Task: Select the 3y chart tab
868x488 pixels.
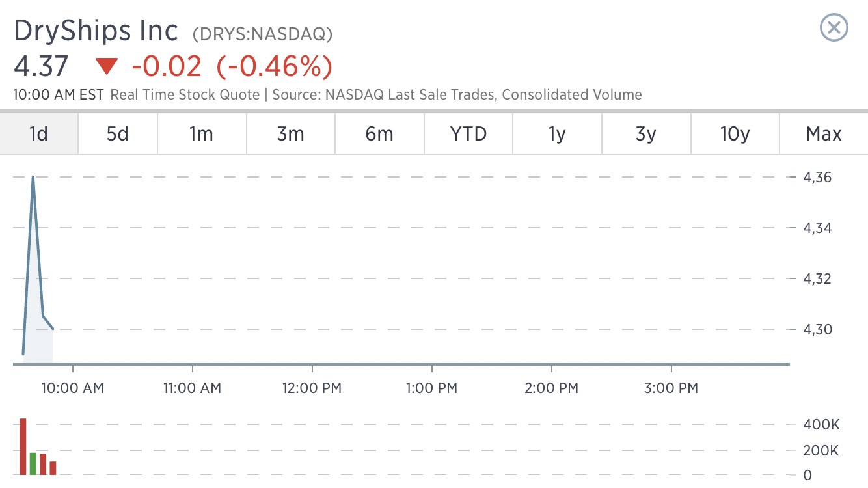Action: 646,134
